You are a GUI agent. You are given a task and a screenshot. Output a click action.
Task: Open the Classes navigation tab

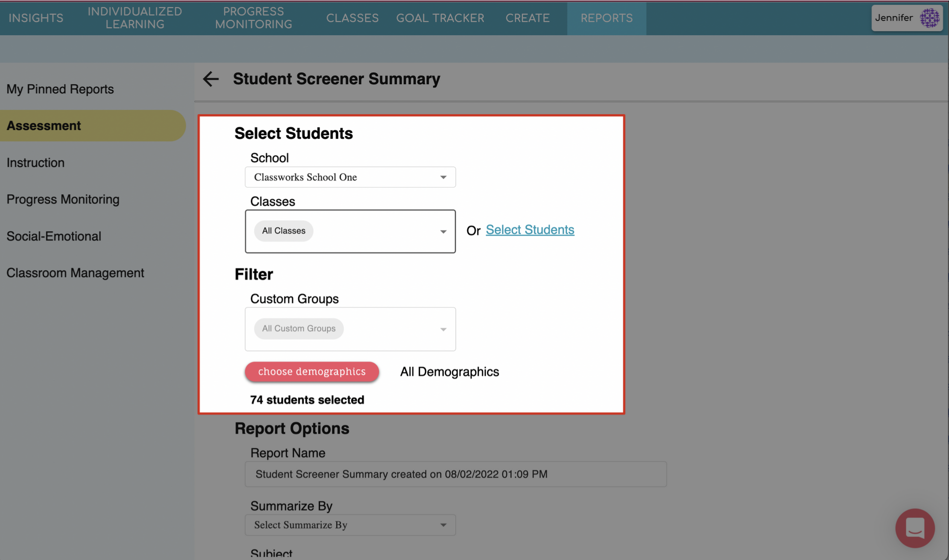pos(352,18)
